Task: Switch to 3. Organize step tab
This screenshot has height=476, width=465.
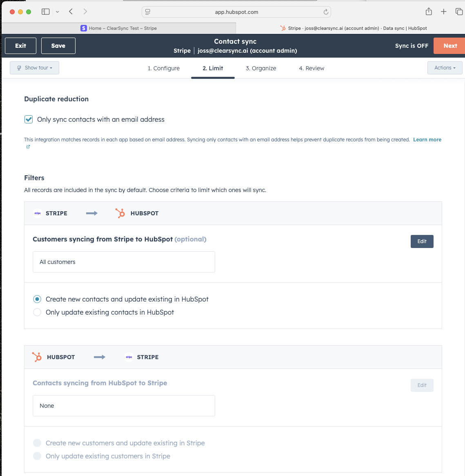Action: (261, 68)
